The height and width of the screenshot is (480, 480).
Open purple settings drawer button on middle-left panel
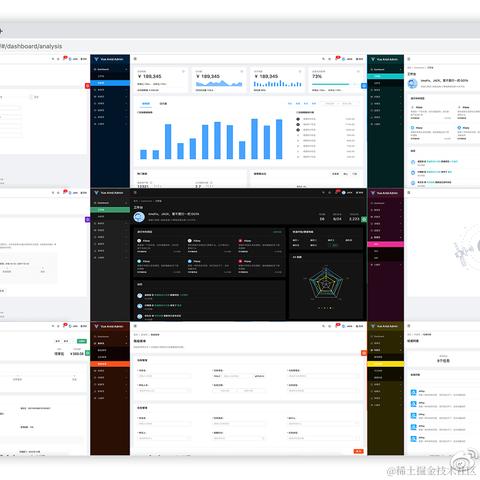[x=88, y=219]
